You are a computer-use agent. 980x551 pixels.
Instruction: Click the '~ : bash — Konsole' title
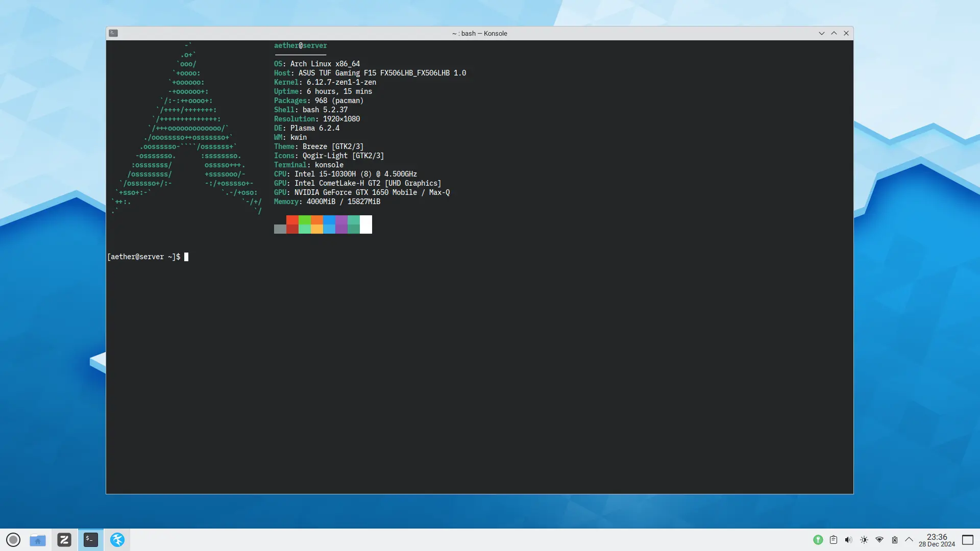(x=480, y=34)
